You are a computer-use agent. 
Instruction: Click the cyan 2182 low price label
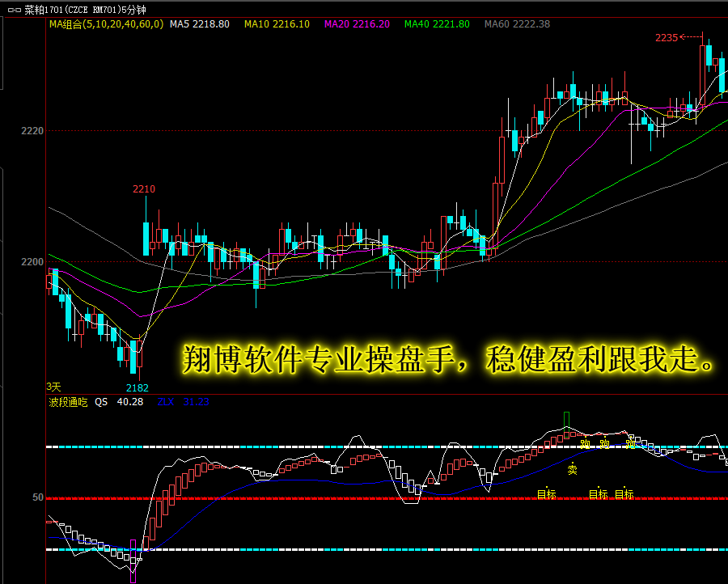138,387
